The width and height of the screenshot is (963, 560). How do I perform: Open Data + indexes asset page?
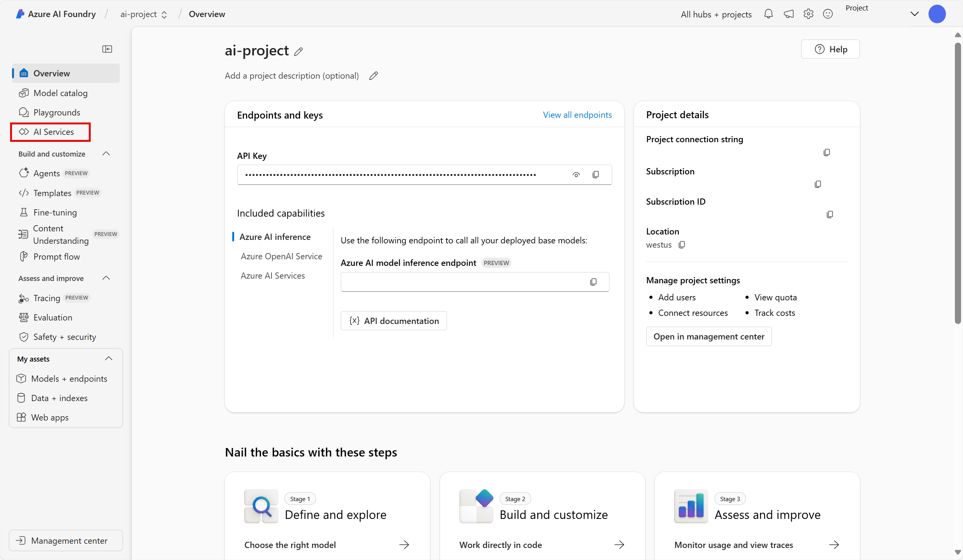[x=59, y=398]
